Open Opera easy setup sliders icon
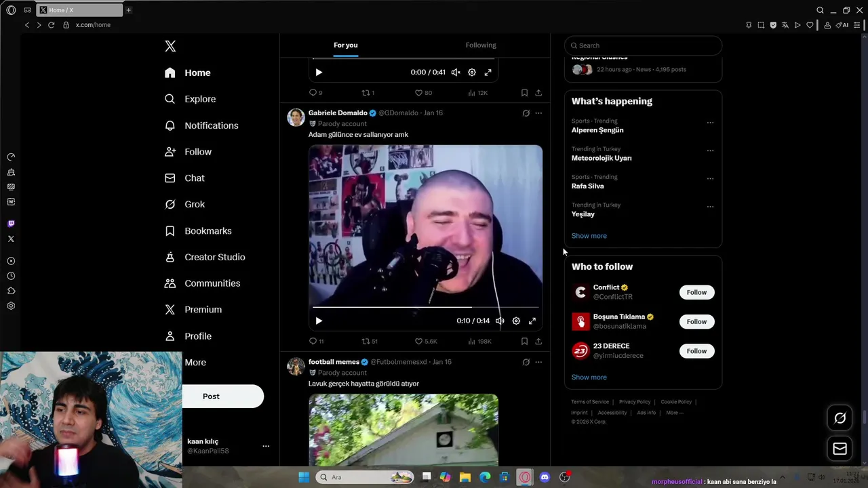Screen dimensions: 868x488 click(857, 25)
